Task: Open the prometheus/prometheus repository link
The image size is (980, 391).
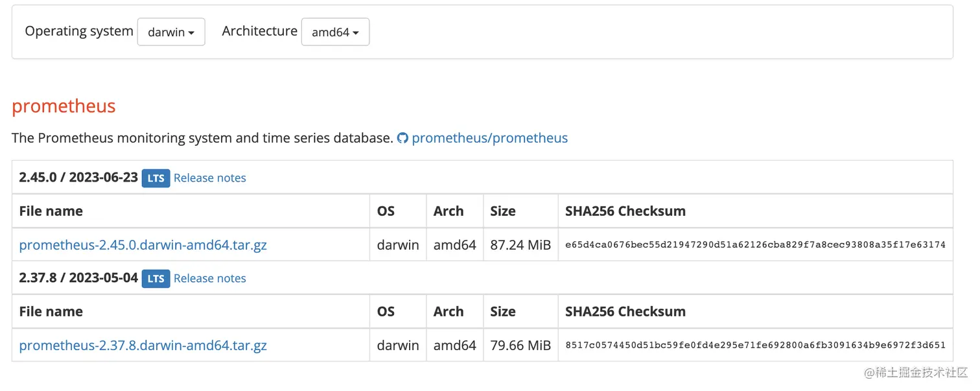Action: pos(489,138)
